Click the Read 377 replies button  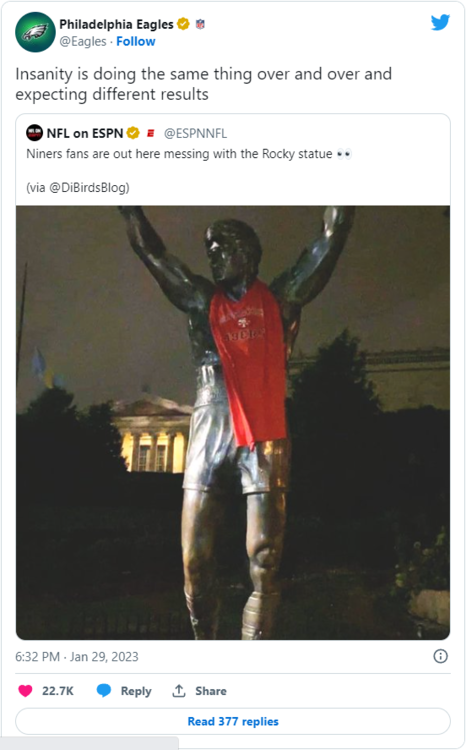click(233, 721)
